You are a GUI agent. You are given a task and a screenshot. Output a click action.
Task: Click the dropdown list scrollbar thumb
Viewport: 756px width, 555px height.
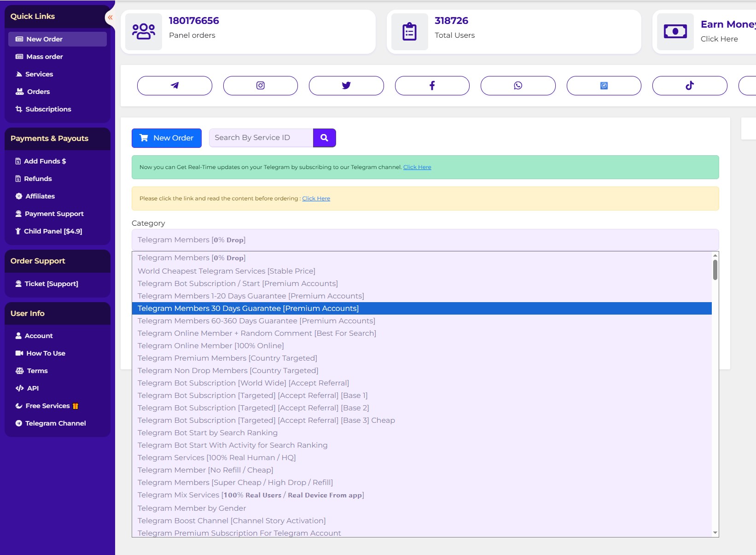715,270
